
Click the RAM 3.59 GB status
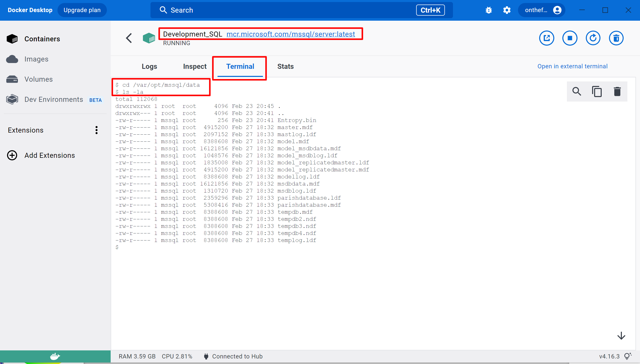(x=137, y=356)
